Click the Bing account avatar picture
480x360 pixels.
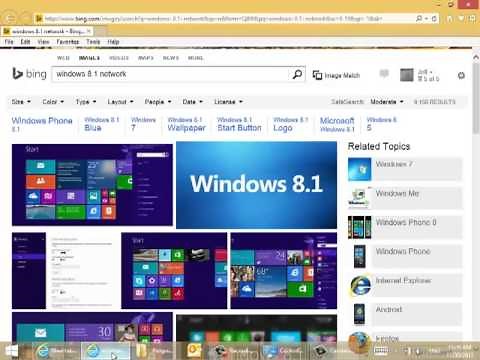click(407, 75)
